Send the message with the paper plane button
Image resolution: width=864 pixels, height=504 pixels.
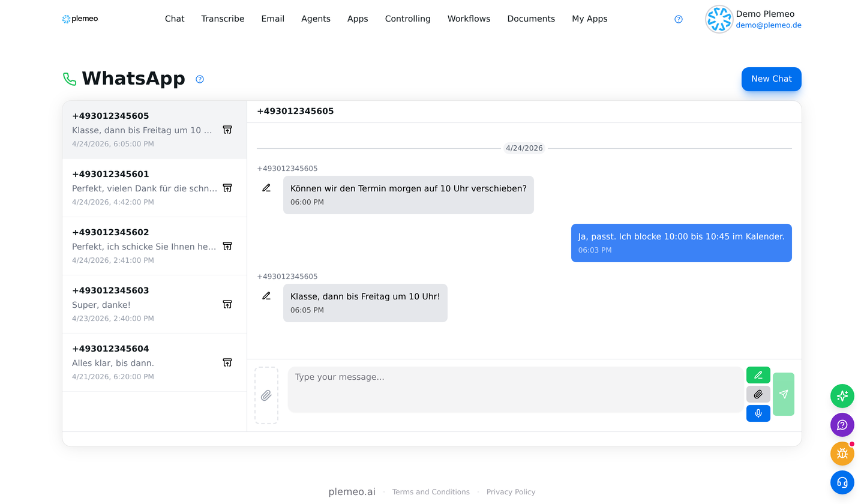point(784,394)
